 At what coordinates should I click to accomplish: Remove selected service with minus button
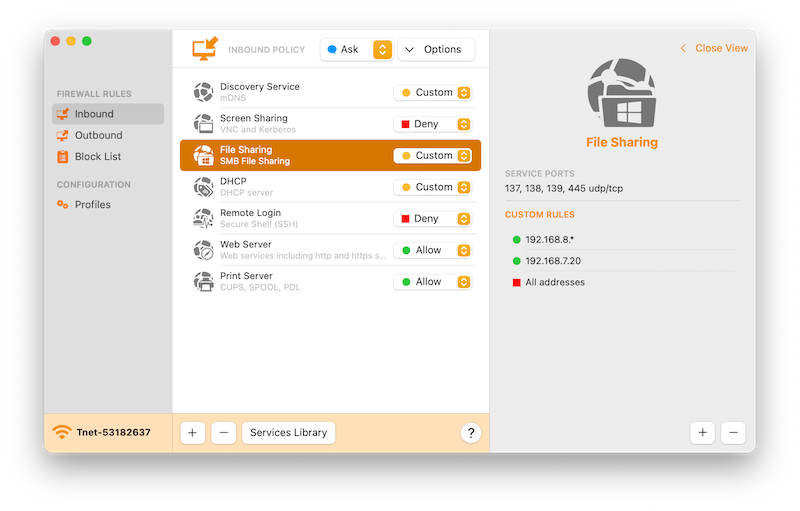(224, 433)
